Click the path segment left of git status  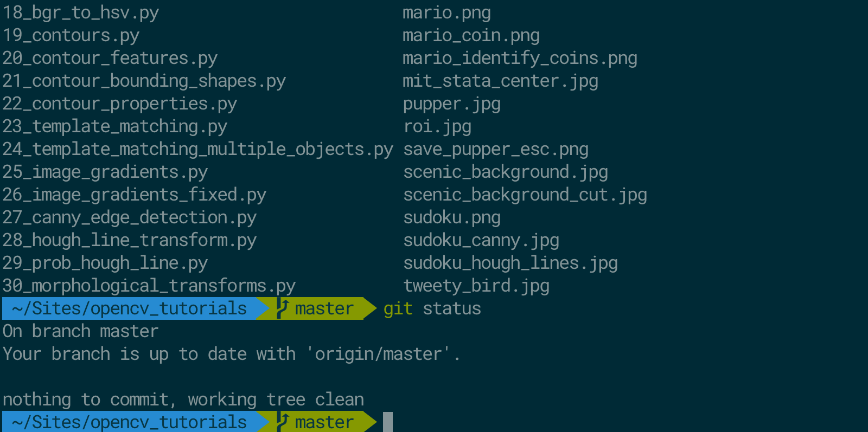pyautogui.click(x=129, y=308)
